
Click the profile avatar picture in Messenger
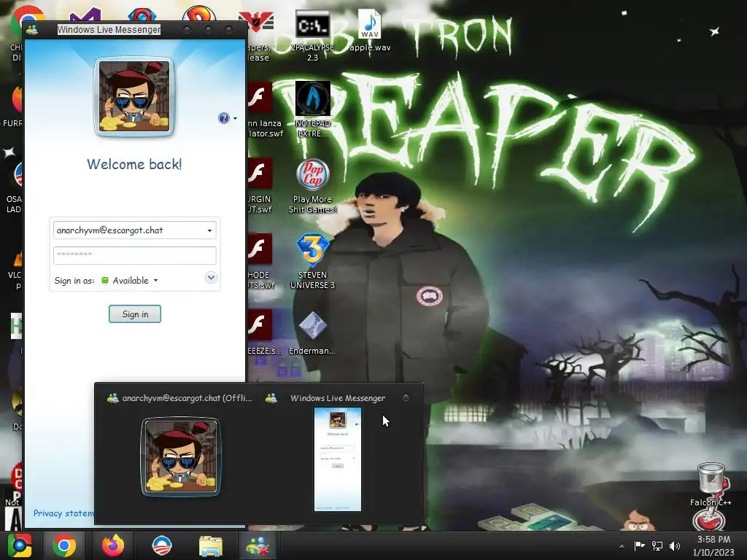tap(134, 97)
